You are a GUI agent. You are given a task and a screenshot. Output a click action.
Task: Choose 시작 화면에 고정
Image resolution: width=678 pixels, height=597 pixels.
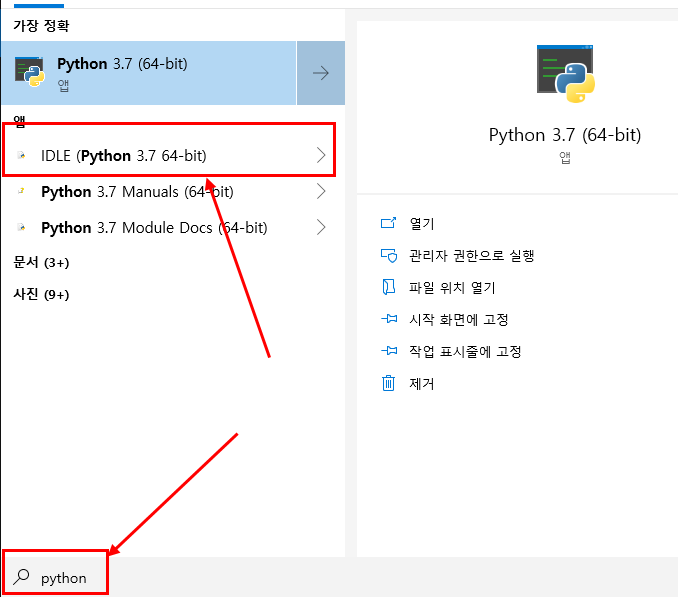click(x=458, y=319)
